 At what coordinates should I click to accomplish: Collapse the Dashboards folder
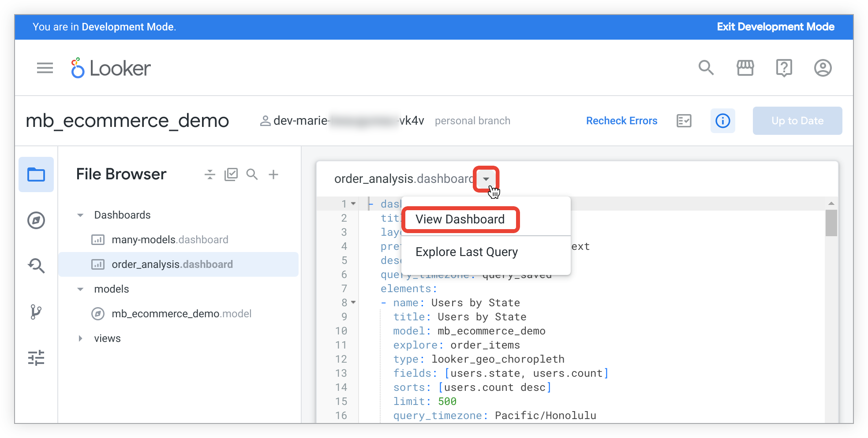[80, 215]
